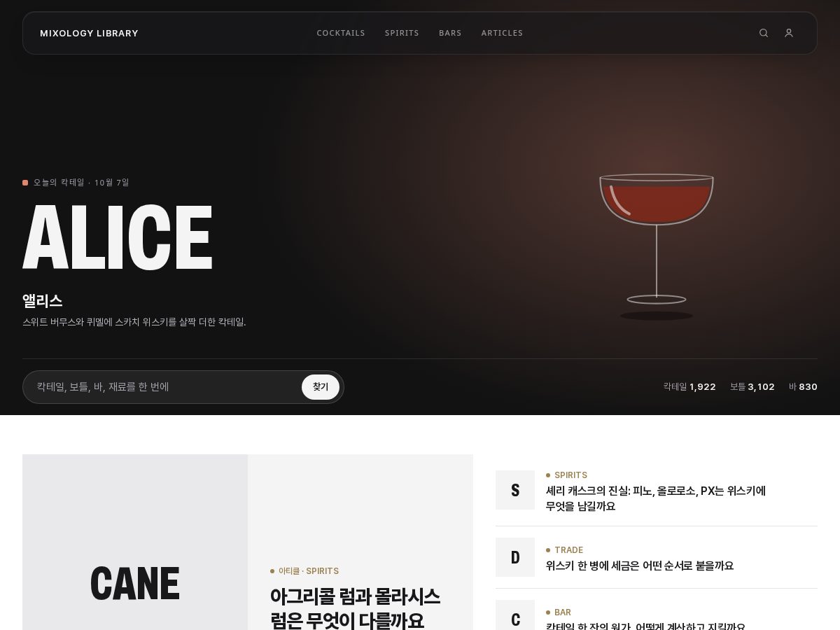The width and height of the screenshot is (840, 630).
Task: Click the 보틀 3,102 stat
Action: click(752, 386)
